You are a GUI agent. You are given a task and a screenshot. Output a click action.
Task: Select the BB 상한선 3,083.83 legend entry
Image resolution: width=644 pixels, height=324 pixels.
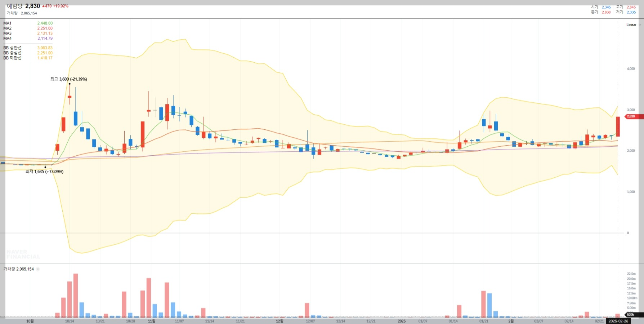click(28, 48)
